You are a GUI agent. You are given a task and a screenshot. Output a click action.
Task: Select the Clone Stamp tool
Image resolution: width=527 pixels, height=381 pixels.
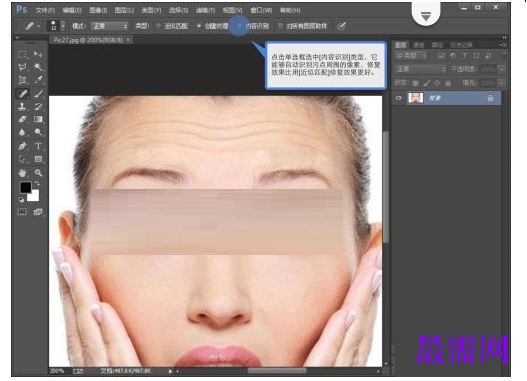pos(23,107)
